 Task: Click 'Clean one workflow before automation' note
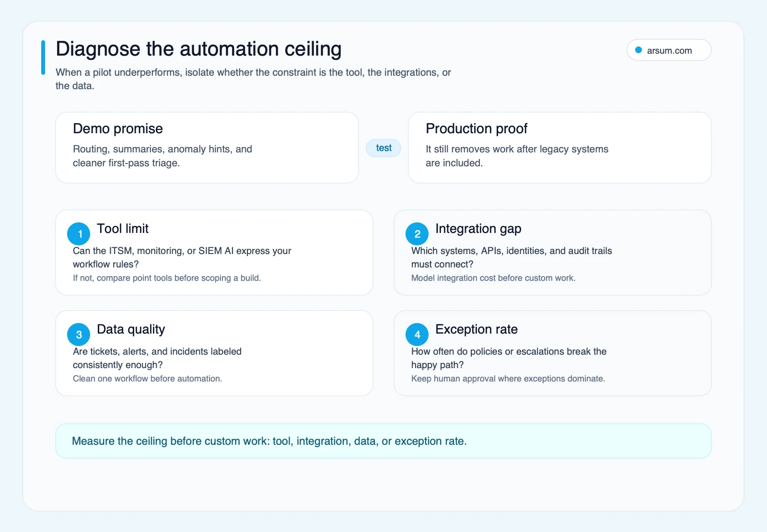(148, 379)
